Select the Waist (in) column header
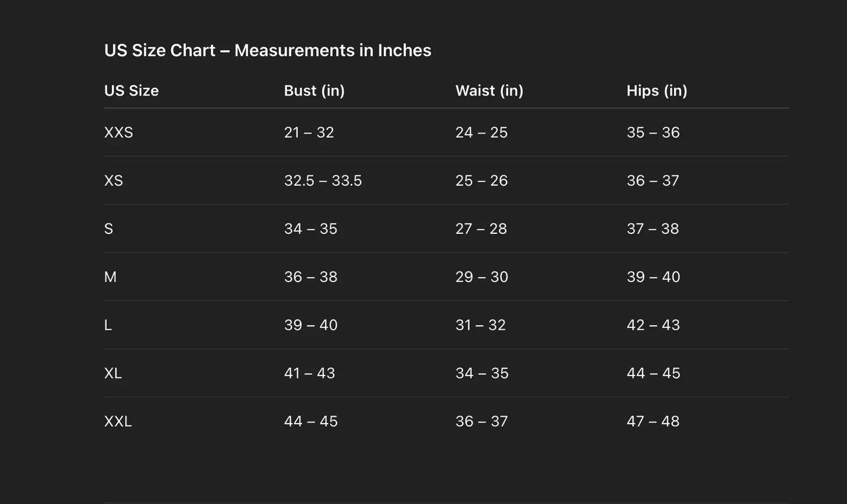Screen dimensions: 847x504 (x=489, y=91)
